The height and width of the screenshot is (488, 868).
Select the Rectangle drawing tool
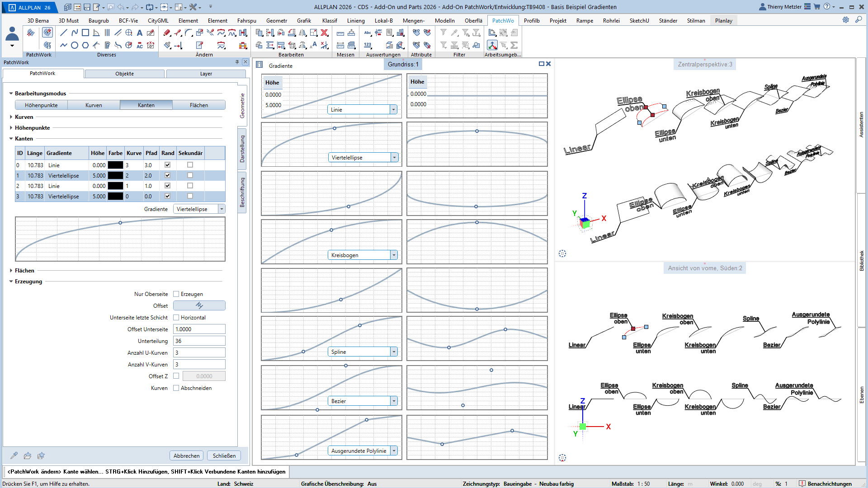(85, 33)
